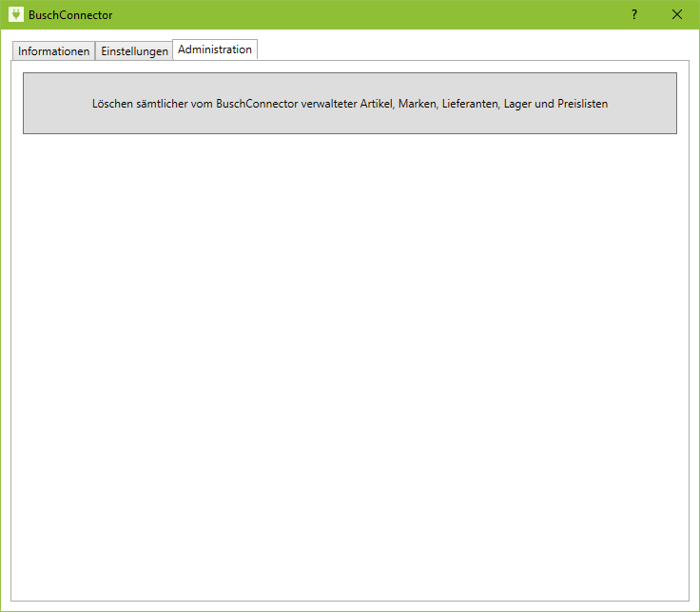Screen dimensions: 700x612
Task: Click the BuschConnector plug icon in title bar
Action: click(15, 14)
